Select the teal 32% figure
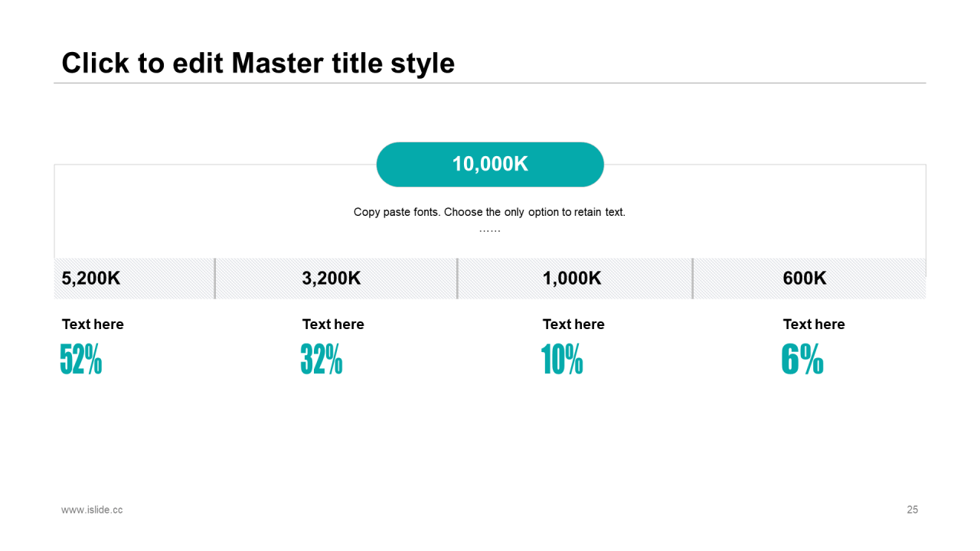Screen dimensions: 980x551 coord(322,359)
